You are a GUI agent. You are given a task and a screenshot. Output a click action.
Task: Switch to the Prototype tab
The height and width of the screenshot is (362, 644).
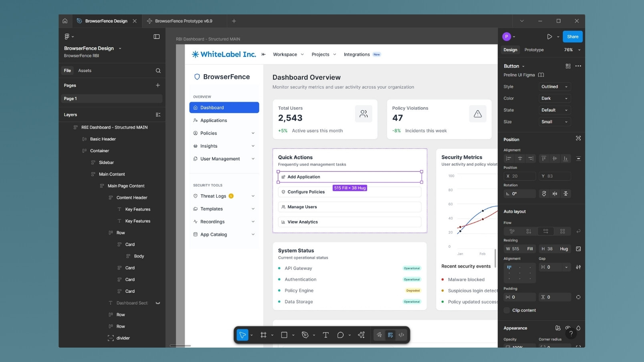pyautogui.click(x=534, y=50)
